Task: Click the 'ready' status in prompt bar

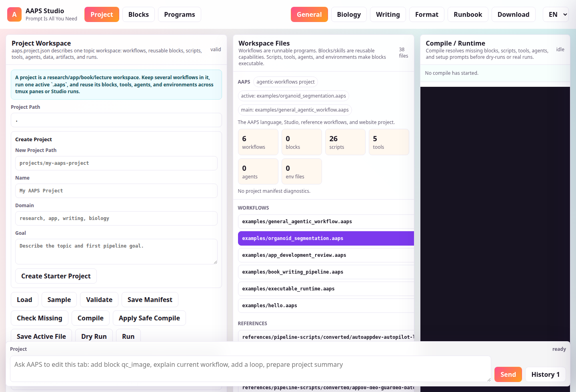Action: pyautogui.click(x=559, y=349)
